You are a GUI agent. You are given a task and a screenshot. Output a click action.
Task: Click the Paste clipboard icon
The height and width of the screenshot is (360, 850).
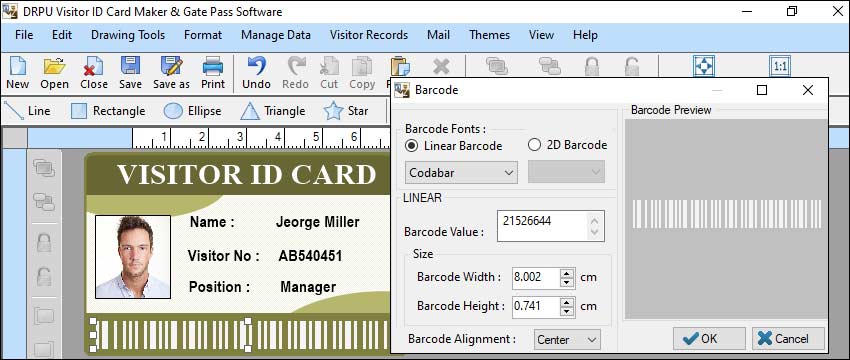(x=400, y=67)
